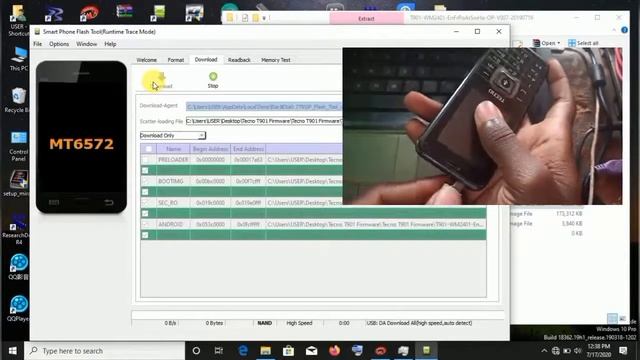Click the End Address column header
This screenshot has width=640, height=360.
(x=248, y=149)
